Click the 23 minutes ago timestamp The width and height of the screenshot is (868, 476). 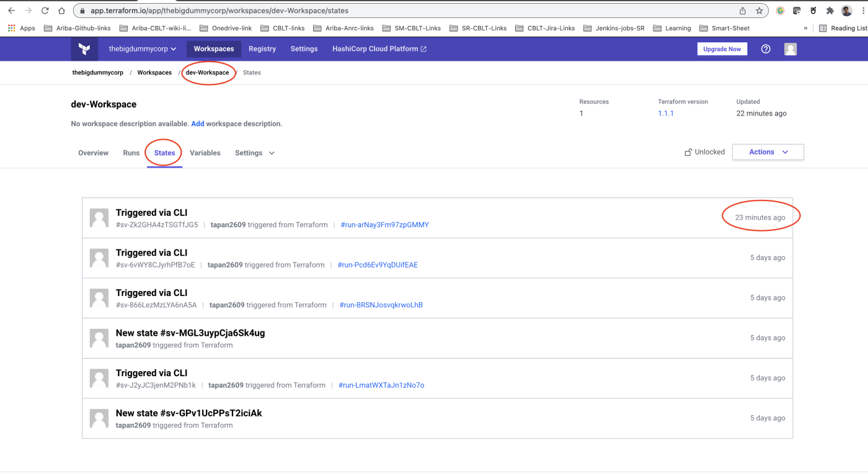(x=760, y=218)
